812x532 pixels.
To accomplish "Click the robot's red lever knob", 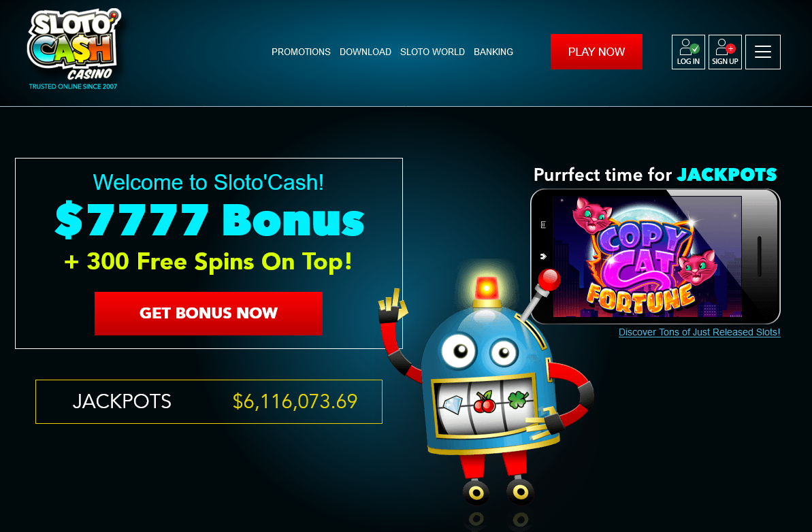I will point(549,280).
